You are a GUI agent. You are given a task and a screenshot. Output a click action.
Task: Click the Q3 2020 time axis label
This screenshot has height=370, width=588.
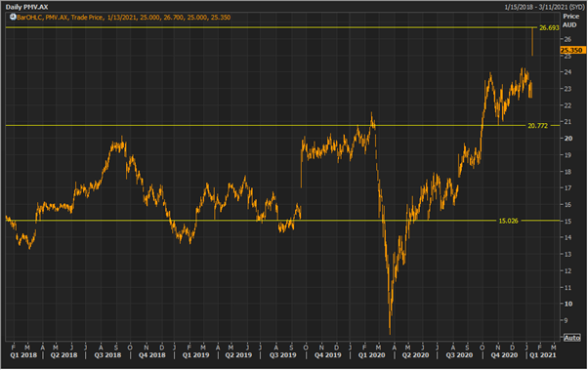(x=459, y=355)
